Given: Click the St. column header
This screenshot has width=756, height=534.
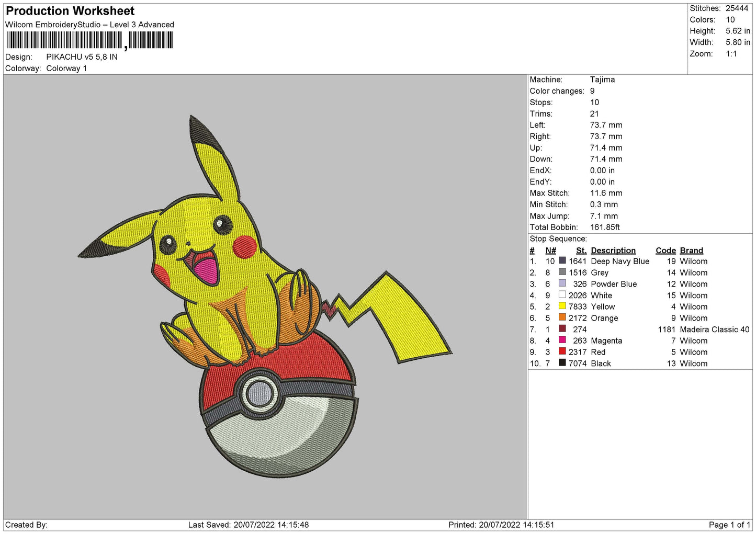Looking at the screenshot, I should pos(581,251).
